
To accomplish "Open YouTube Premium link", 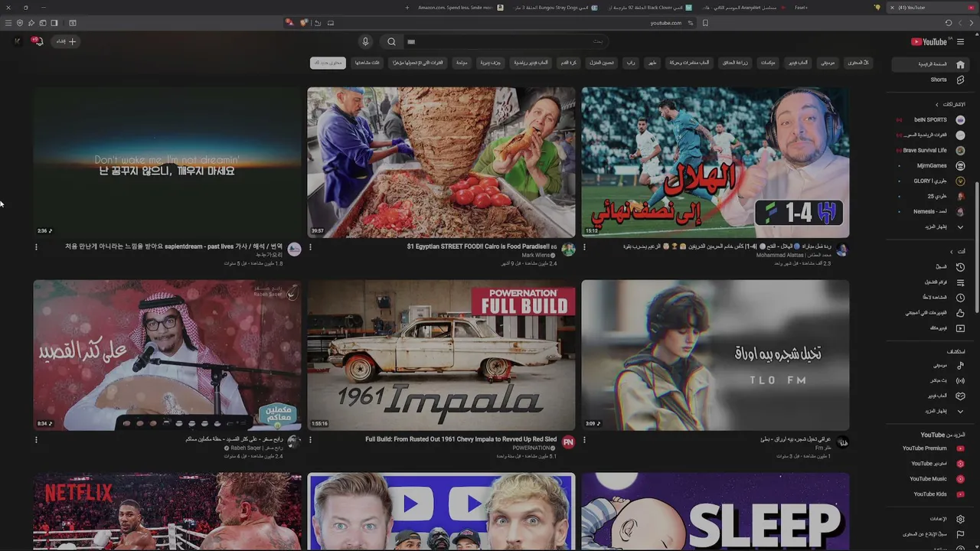I will tap(931, 448).
